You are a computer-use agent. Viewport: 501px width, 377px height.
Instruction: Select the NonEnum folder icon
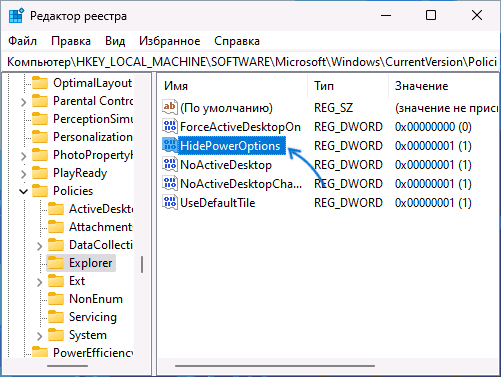[56, 299]
